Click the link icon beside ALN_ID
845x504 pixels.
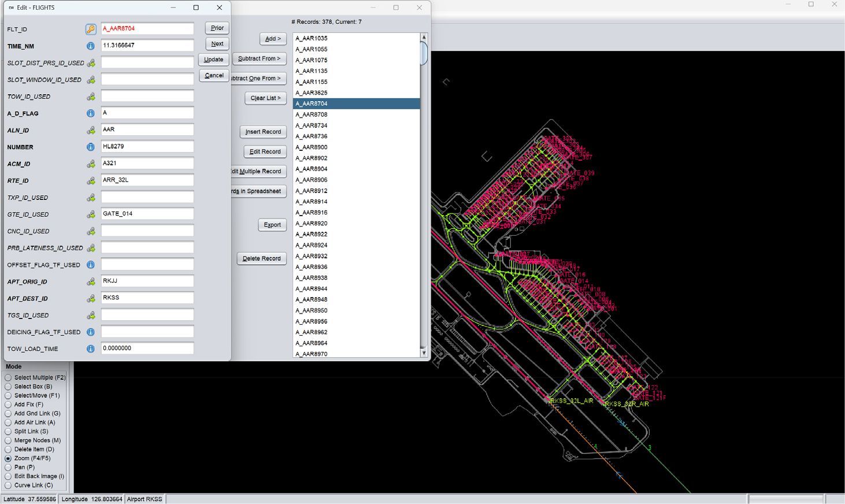click(91, 130)
